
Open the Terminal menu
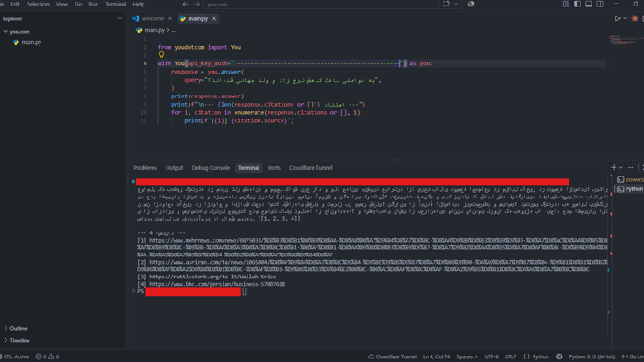tap(115, 4)
